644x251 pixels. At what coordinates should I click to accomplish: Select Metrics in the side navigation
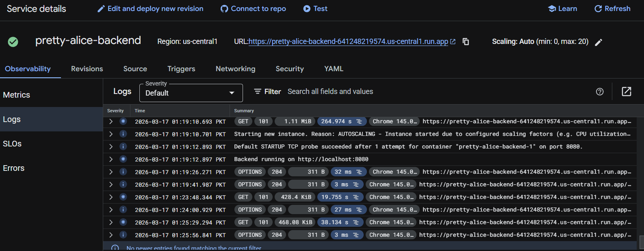[x=51, y=95]
